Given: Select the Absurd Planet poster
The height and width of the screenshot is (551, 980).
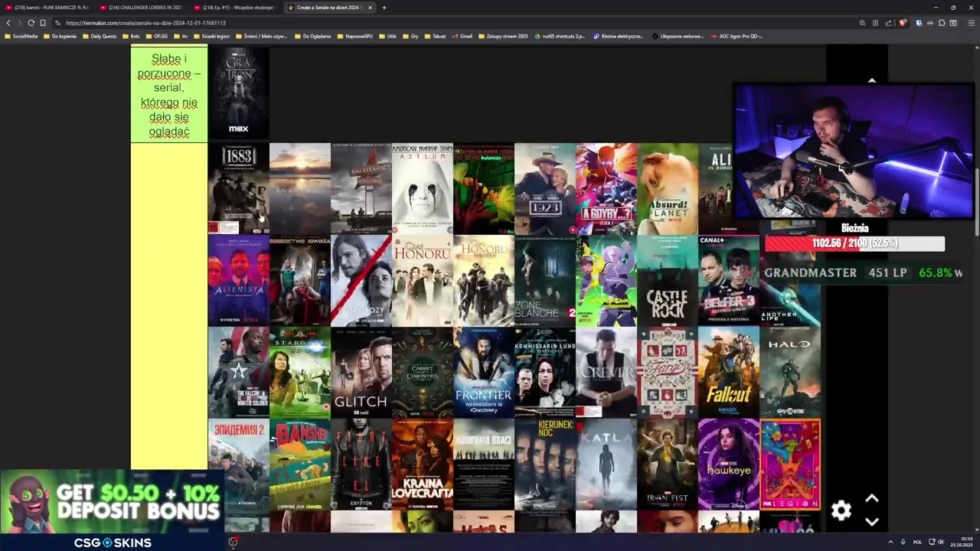Looking at the screenshot, I should (x=667, y=189).
